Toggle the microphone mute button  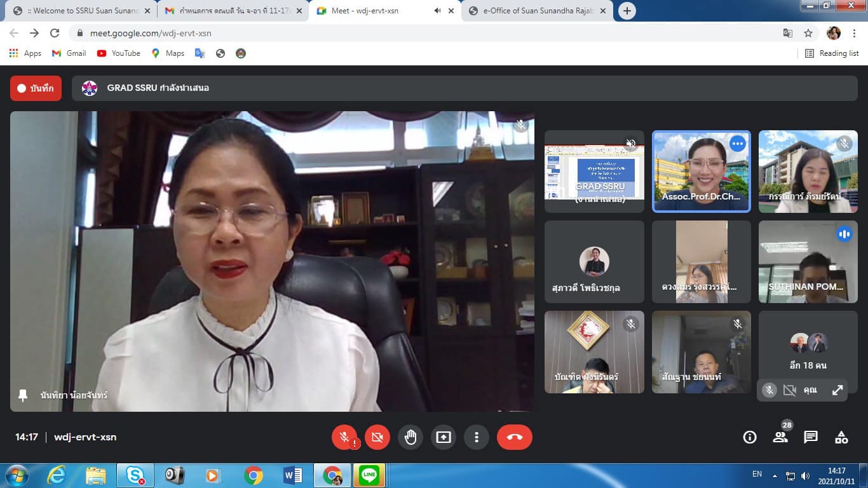click(x=344, y=437)
